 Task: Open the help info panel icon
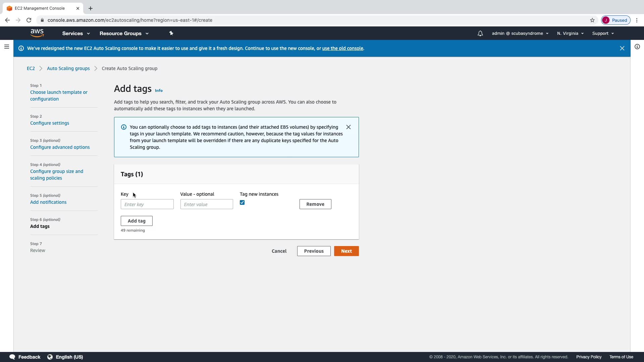pos(637,47)
